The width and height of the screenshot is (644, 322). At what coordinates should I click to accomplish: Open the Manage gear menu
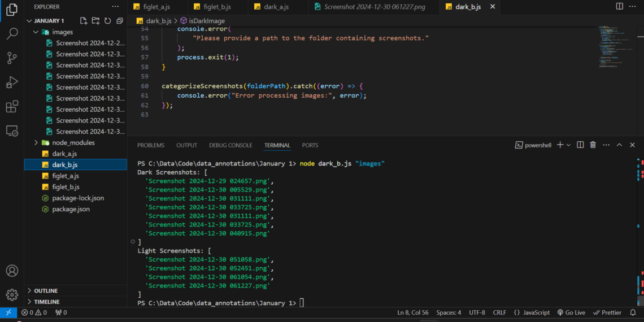(12, 294)
